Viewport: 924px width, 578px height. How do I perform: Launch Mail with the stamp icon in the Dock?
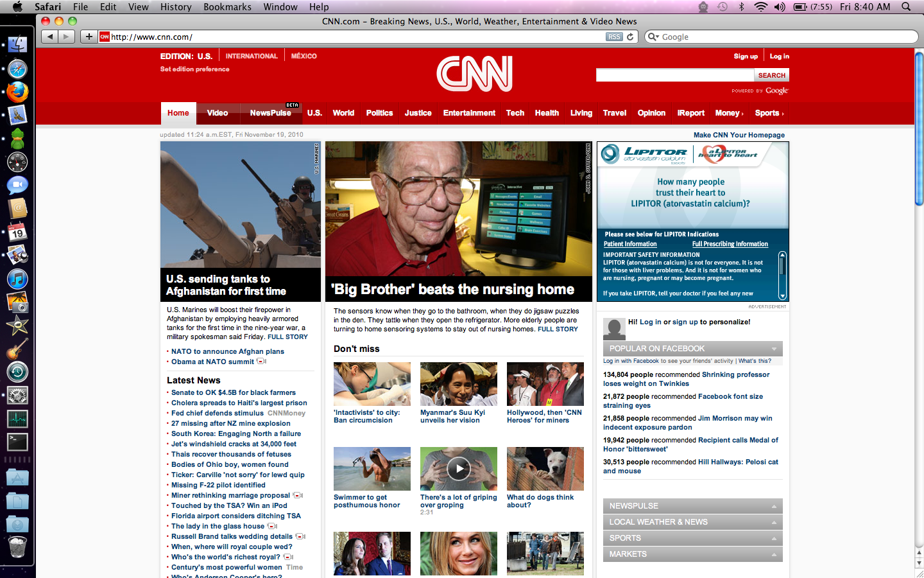(17, 115)
